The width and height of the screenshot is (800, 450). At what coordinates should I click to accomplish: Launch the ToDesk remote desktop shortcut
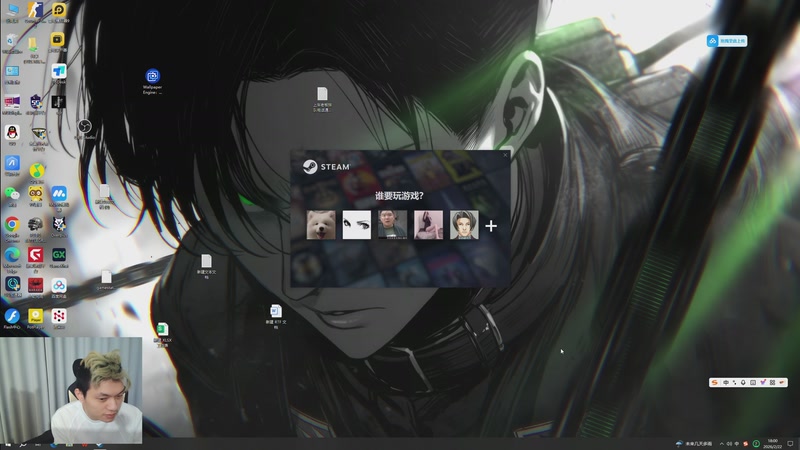point(59,73)
